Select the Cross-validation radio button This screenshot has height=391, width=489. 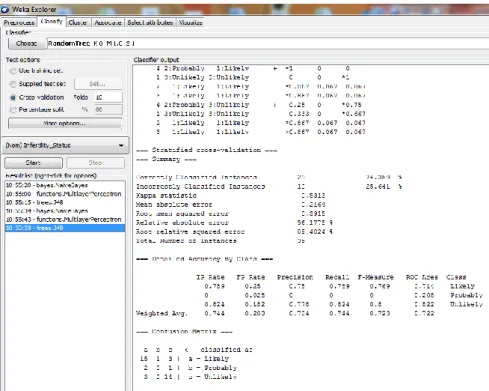click(13, 97)
